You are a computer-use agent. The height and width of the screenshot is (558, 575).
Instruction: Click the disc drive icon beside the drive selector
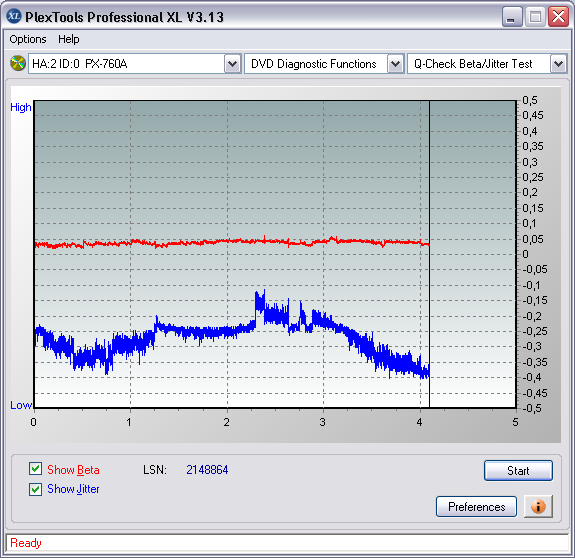17,63
